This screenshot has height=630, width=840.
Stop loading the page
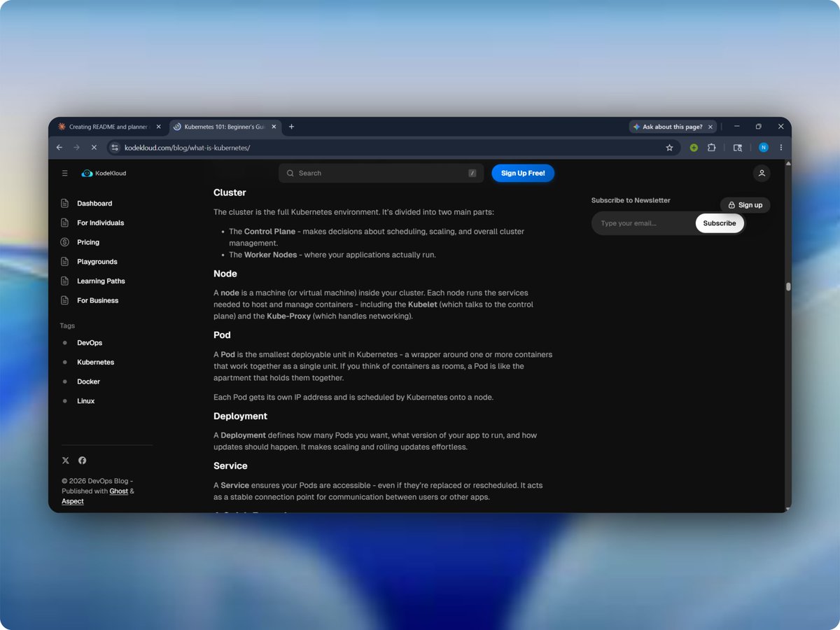tap(94, 148)
